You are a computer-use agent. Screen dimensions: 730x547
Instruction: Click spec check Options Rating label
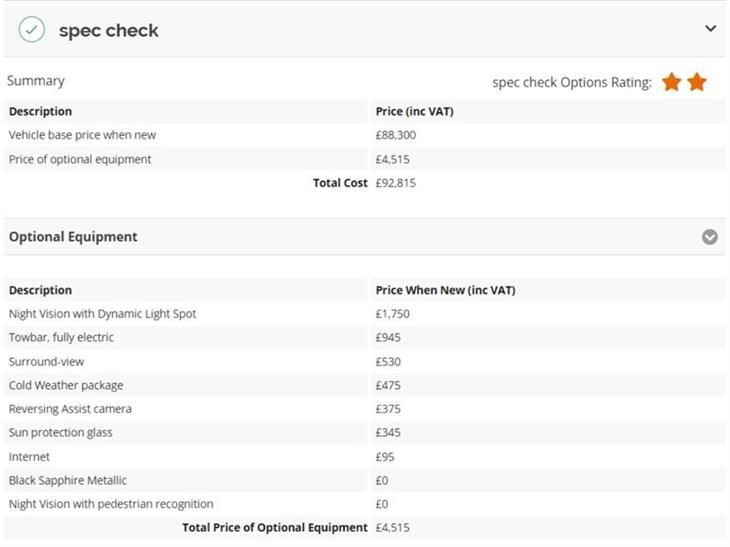[x=572, y=82]
